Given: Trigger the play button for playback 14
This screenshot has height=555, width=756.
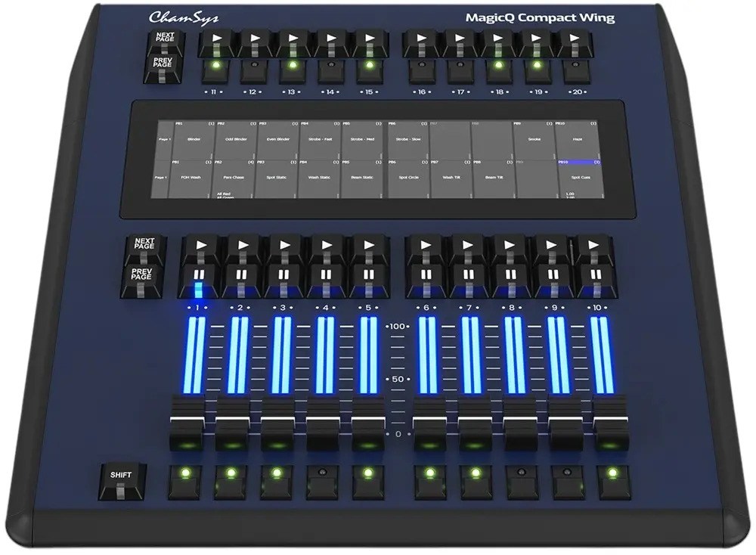Looking at the screenshot, I should pos(331,44).
